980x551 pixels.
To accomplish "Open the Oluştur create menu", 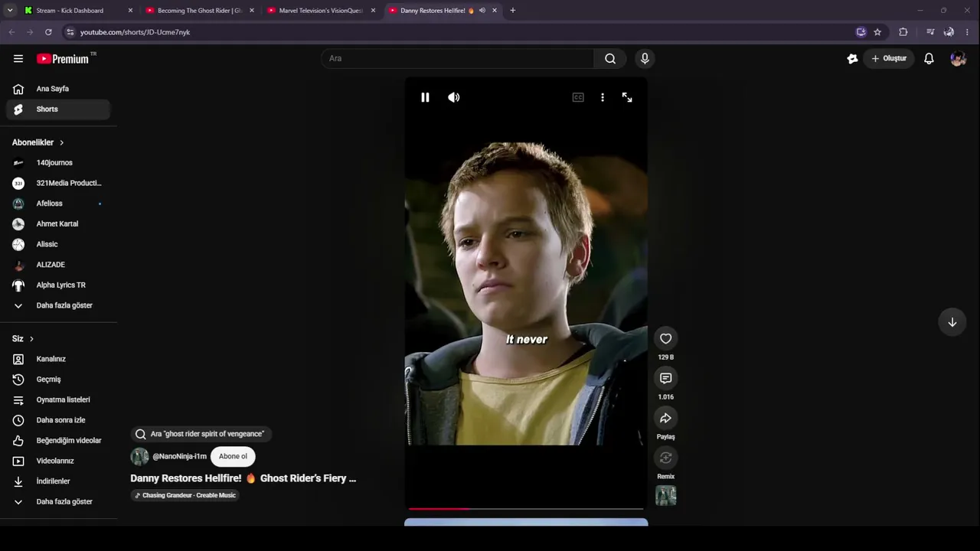I will (889, 58).
